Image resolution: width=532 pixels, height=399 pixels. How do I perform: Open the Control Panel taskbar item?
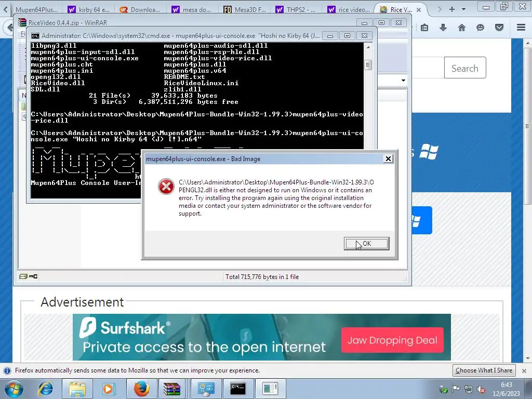pos(206,389)
